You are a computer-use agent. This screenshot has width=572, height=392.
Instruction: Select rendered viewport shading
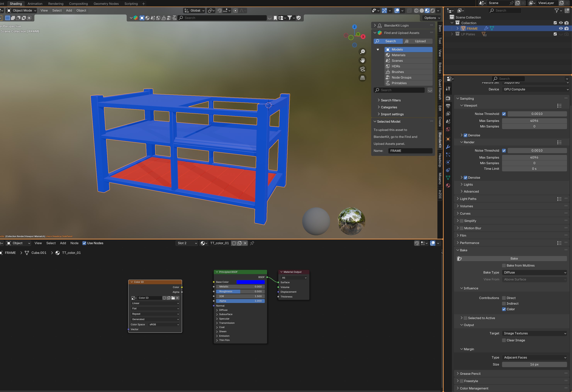pos(432,11)
